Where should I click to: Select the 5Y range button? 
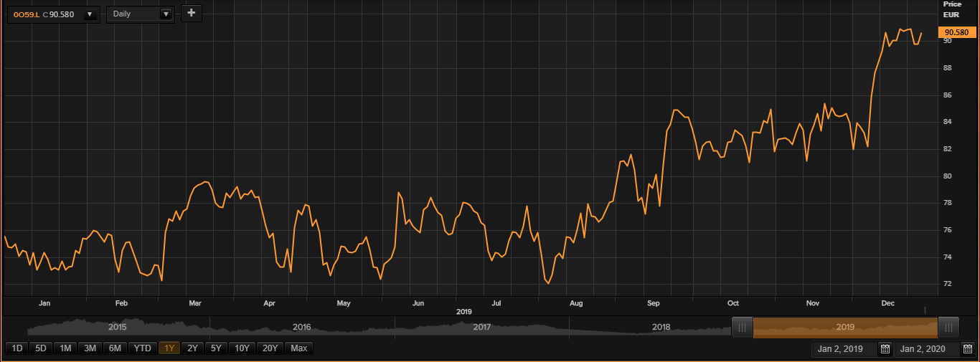[x=215, y=348]
